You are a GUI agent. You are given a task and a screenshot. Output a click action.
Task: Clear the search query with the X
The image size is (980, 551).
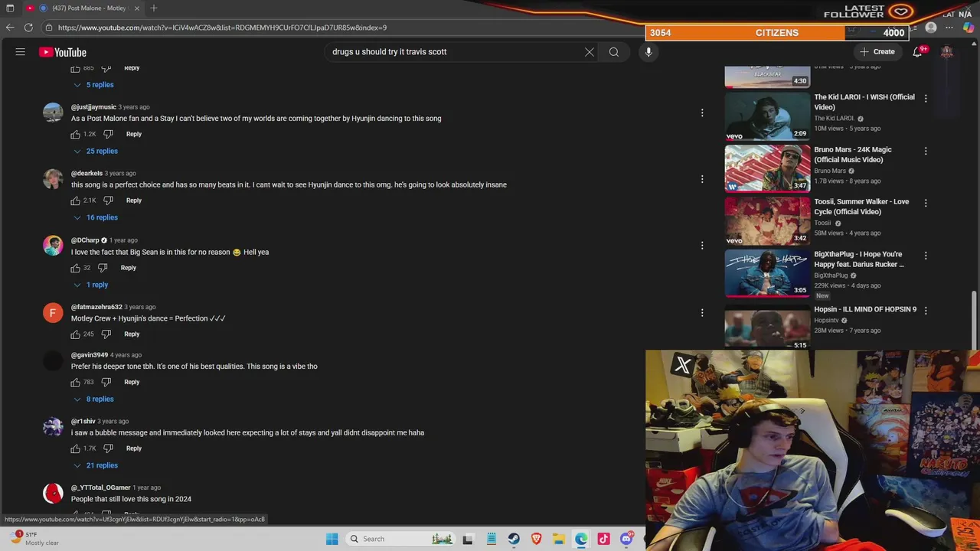[x=590, y=52]
